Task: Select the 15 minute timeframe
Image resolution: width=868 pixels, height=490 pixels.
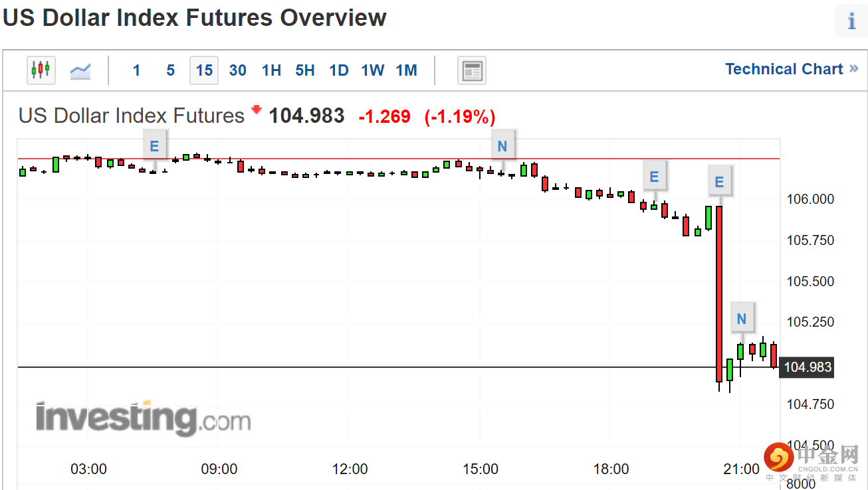Action: [204, 70]
